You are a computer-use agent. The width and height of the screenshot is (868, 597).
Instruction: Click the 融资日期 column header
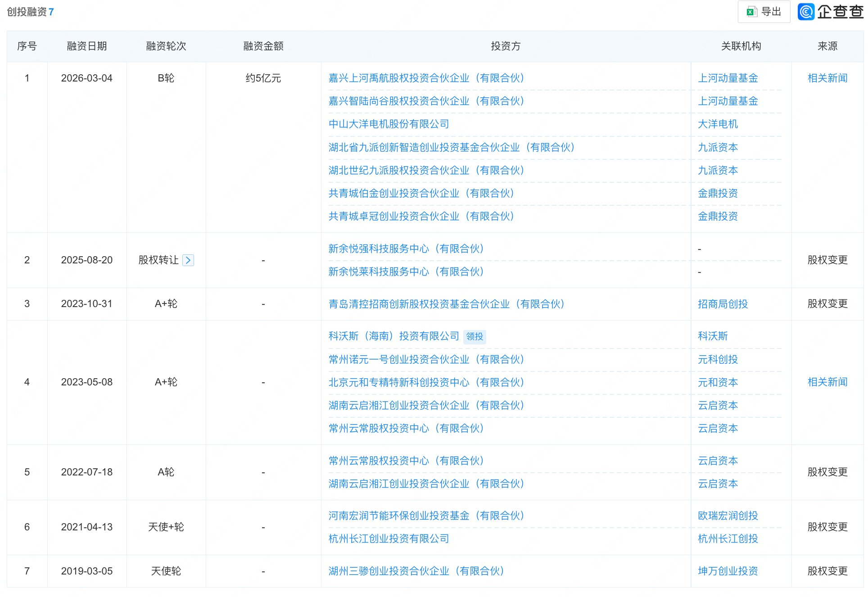coord(87,46)
